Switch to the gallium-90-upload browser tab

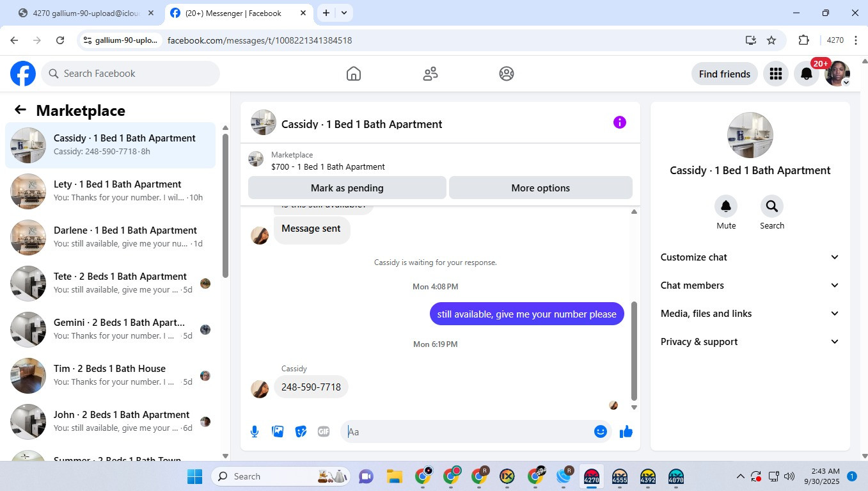[x=86, y=13]
